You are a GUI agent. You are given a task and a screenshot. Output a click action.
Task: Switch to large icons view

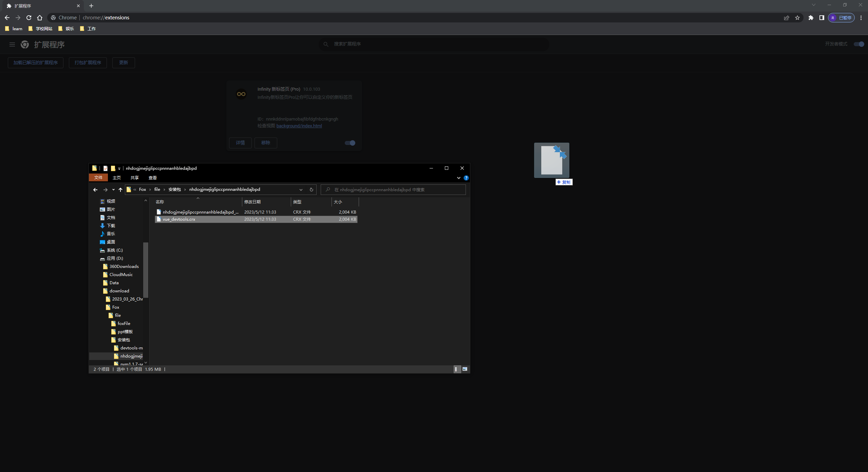[465, 369]
